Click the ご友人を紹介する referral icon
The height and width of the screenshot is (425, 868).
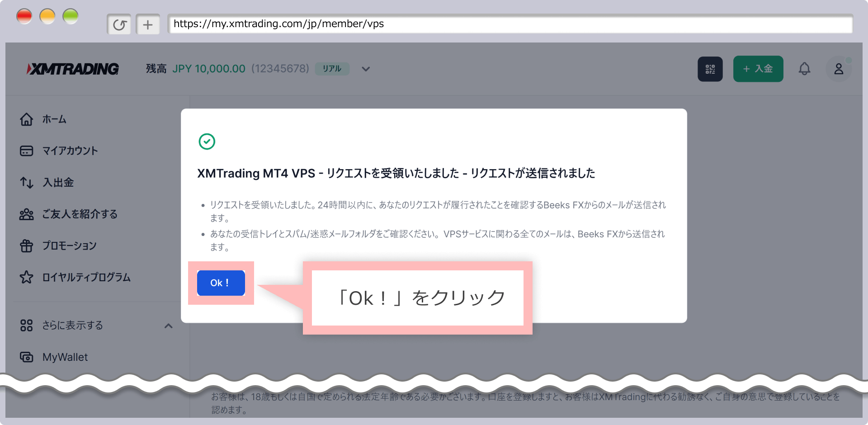(x=26, y=214)
